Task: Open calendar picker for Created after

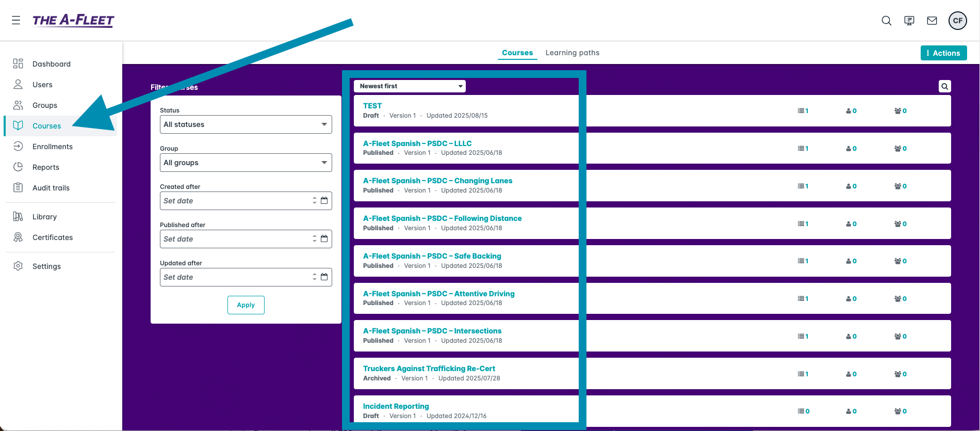Action: pyautogui.click(x=324, y=200)
